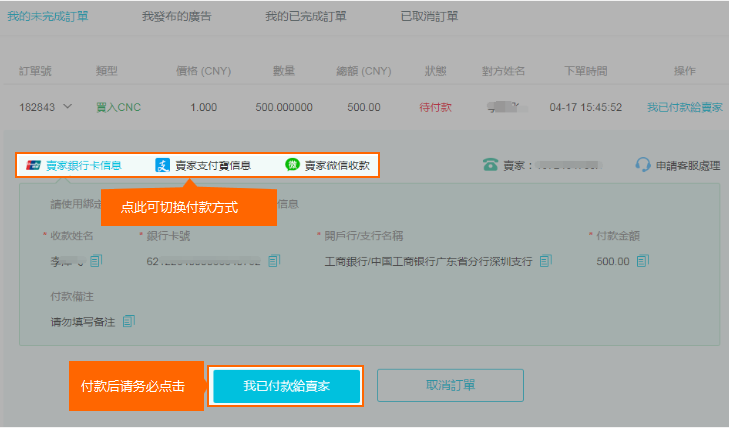Viewport: 729px width, 428px height.
Task: Click the customer service headset icon
Action: click(643, 165)
